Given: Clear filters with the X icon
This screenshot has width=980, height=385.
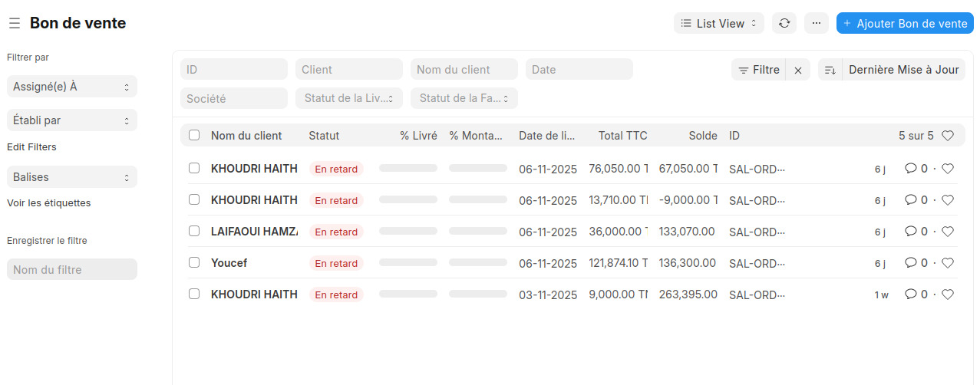Looking at the screenshot, I should pos(798,70).
